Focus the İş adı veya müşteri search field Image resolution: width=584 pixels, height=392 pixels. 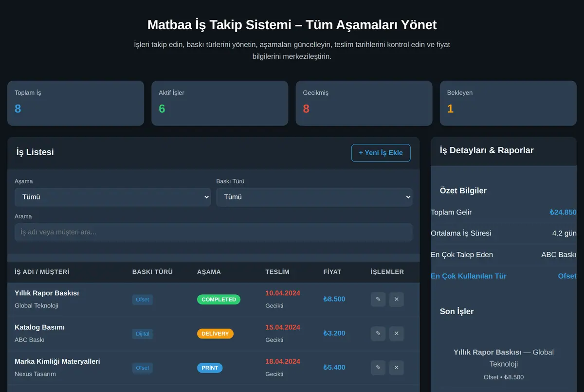214,232
